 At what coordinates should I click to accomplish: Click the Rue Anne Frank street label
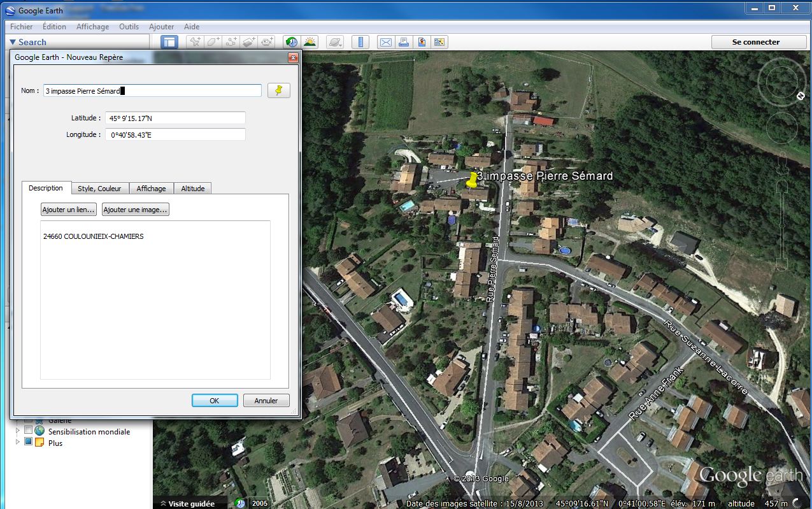tap(656, 392)
